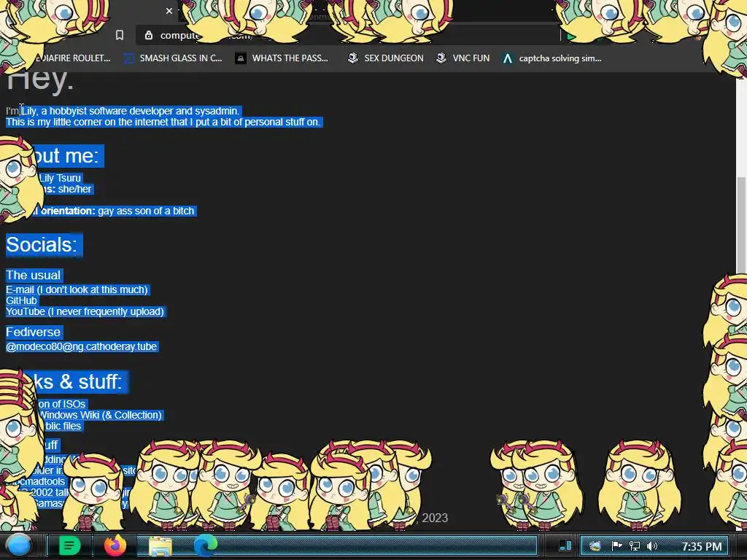
Task: Click the 'The usual' subheading
Action: 34,275
